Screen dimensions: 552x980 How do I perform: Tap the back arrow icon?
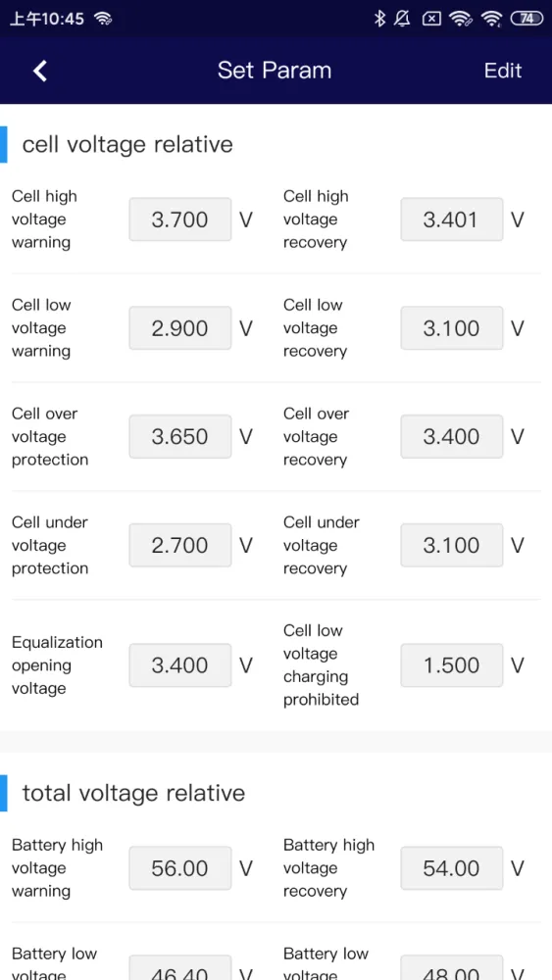[x=40, y=71]
